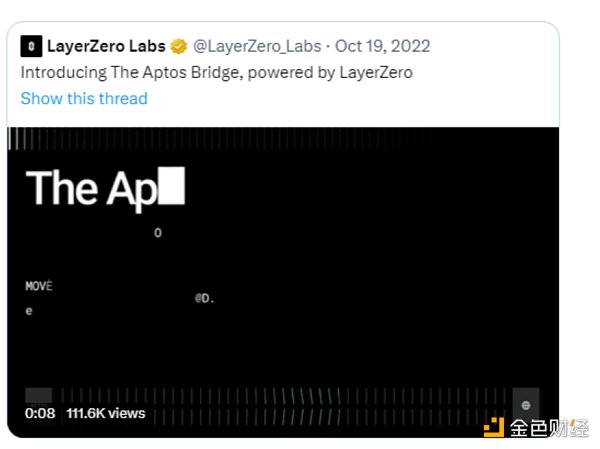Click the 111.6K views counter
600x449 pixels.
pos(106,413)
